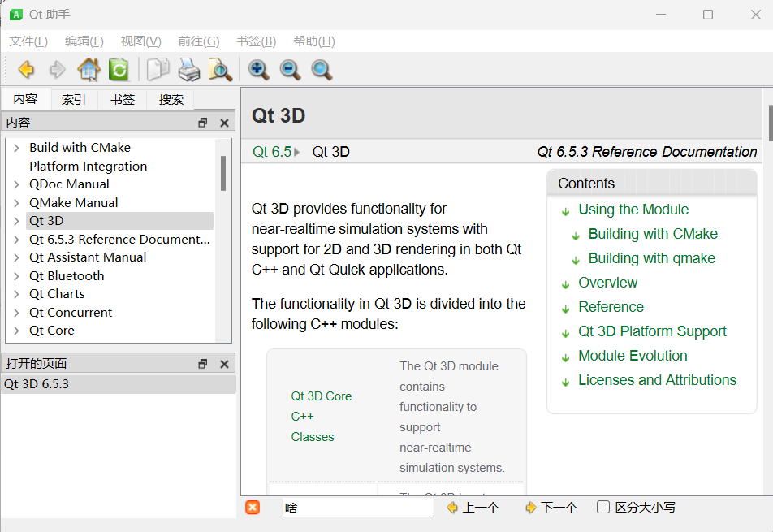Select Qt Bluetooth in contents tree
Screen dimensions: 773x532
click(67, 276)
